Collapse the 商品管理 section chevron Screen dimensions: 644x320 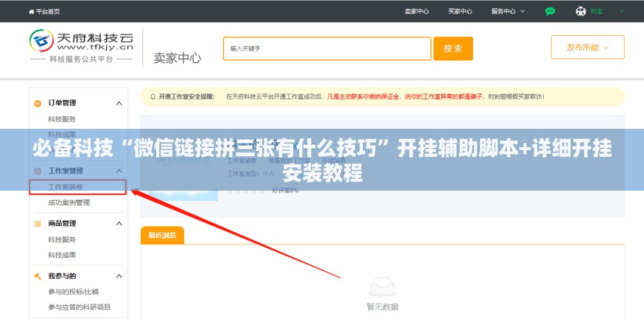tap(119, 223)
